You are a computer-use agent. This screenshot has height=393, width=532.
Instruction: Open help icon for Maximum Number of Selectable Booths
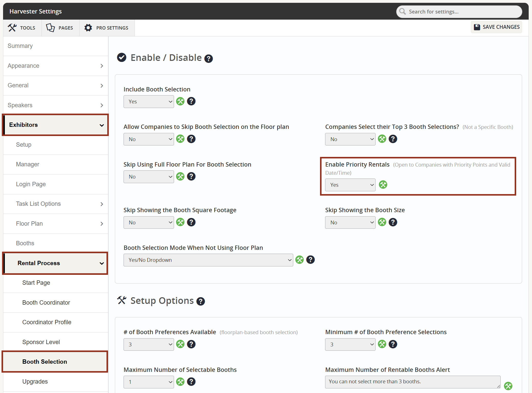click(x=191, y=382)
